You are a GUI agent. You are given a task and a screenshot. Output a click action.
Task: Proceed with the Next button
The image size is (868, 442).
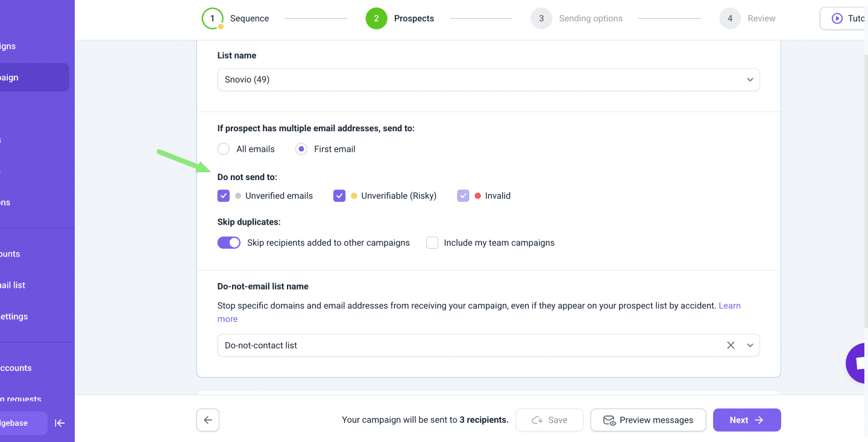tap(747, 420)
